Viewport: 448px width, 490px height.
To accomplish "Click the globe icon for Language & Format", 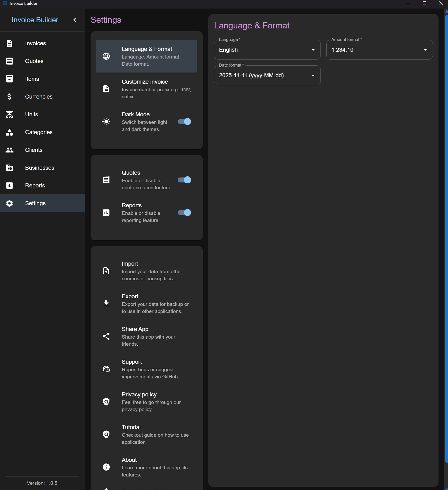I will click(106, 56).
